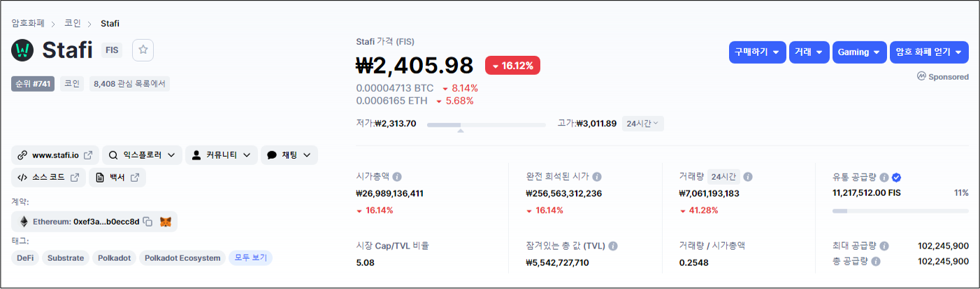Click info icon next to 잠겨있는 총 값 (TVL)
The image size is (980, 289).
pos(613,246)
